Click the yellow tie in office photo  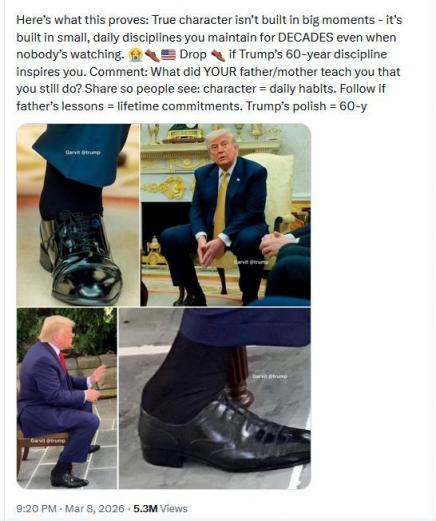point(221,204)
